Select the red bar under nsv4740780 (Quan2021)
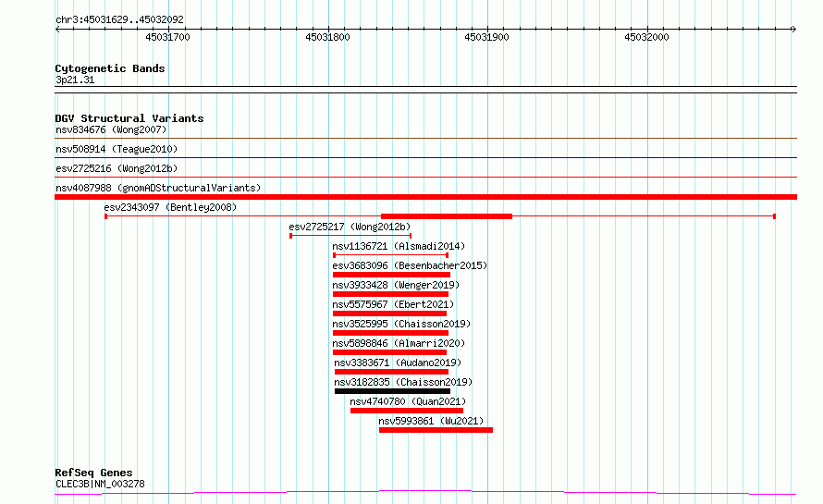Image resolution: width=823 pixels, height=504 pixels. [x=407, y=411]
